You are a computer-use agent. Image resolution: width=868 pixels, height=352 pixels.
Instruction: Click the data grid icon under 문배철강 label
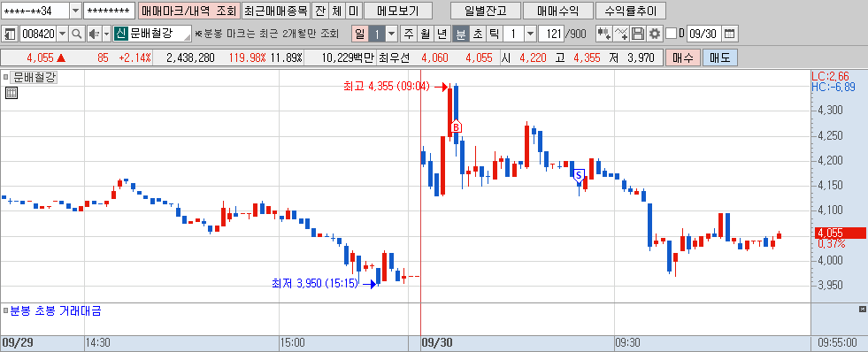pos(12,93)
